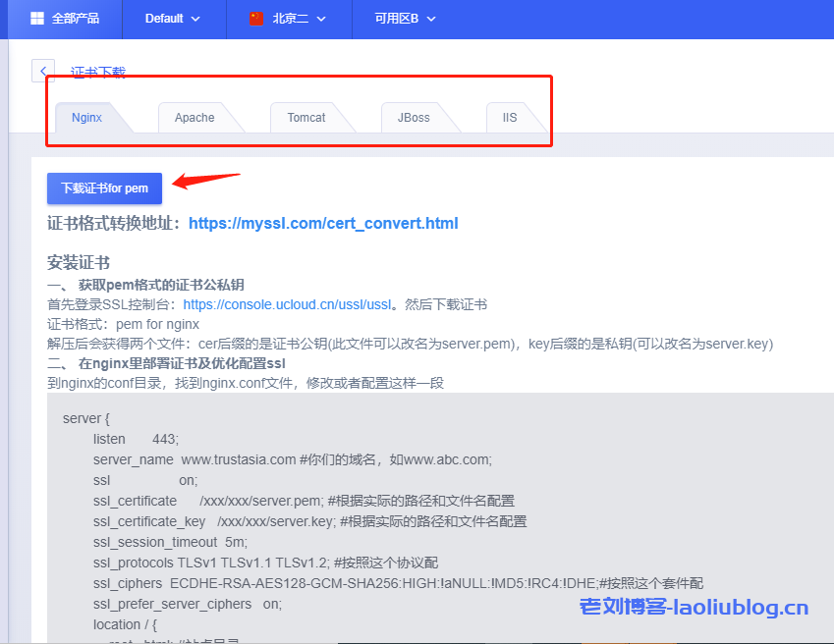Open the Tomcat tab
Screen dimensions: 834x644
(306, 118)
